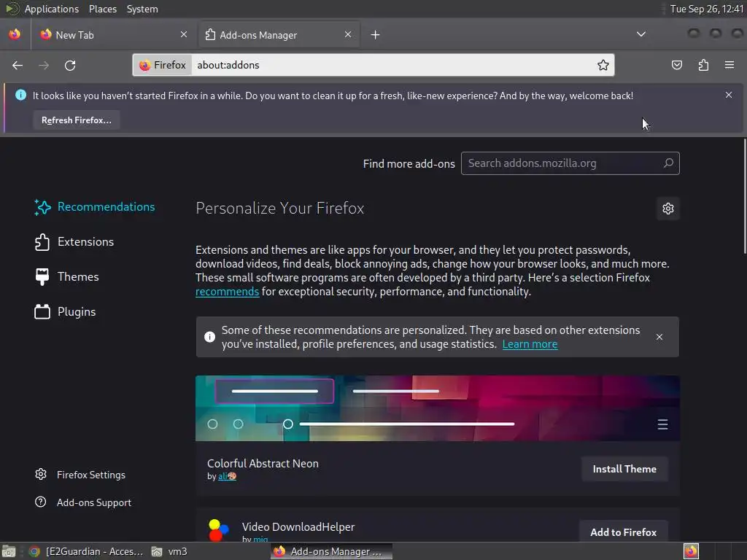Viewport: 747px width, 560px height.
Task: Select the Add-ons Manager tab
Action: coord(279,35)
